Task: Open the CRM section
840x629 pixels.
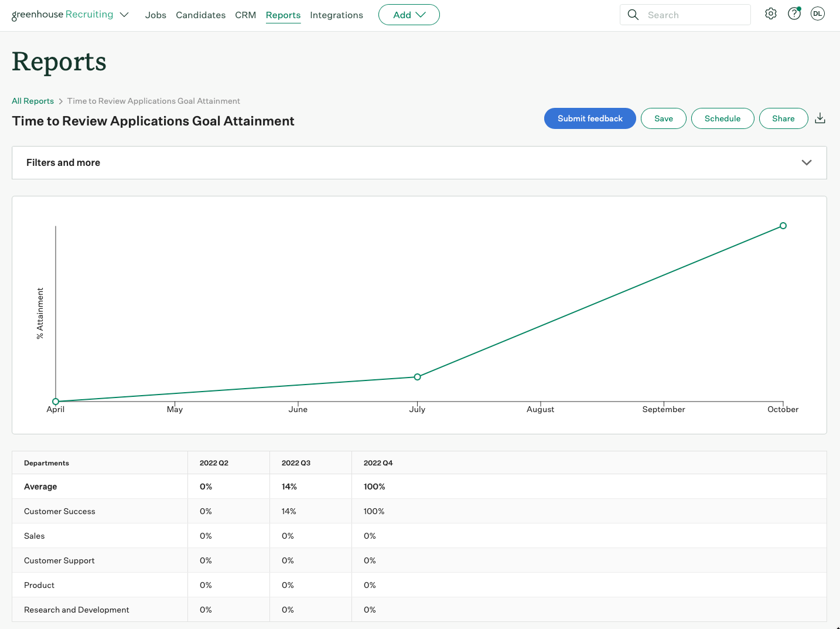Action: point(245,15)
